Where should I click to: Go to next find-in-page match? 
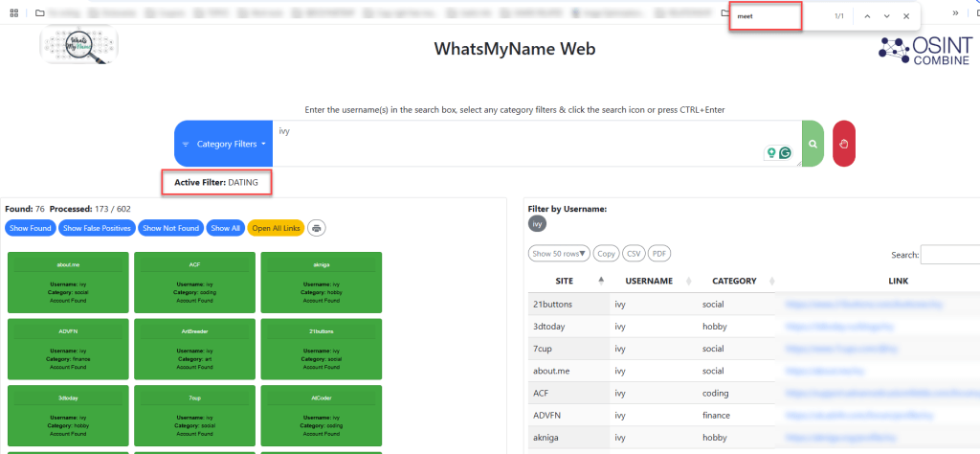point(886,16)
